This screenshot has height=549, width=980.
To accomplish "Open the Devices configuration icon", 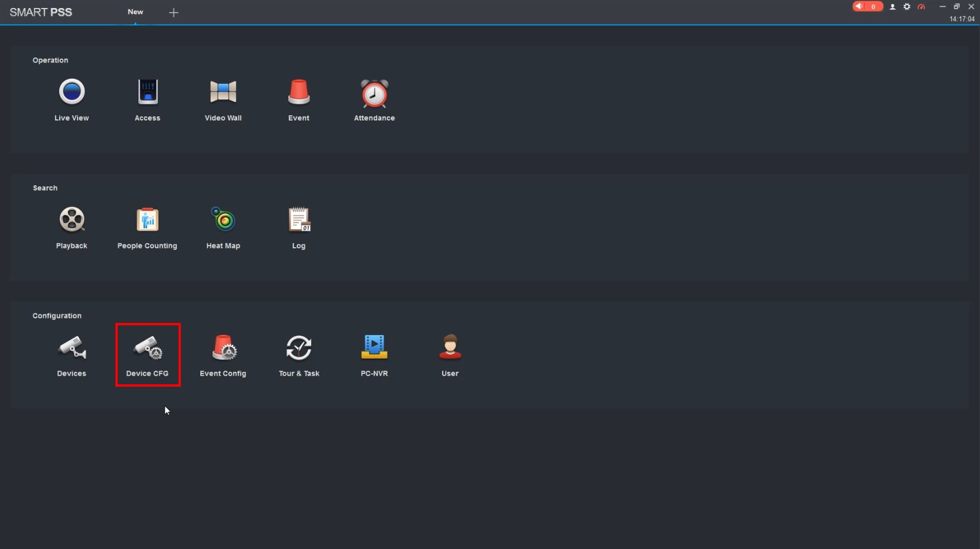I will click(72, 348).
